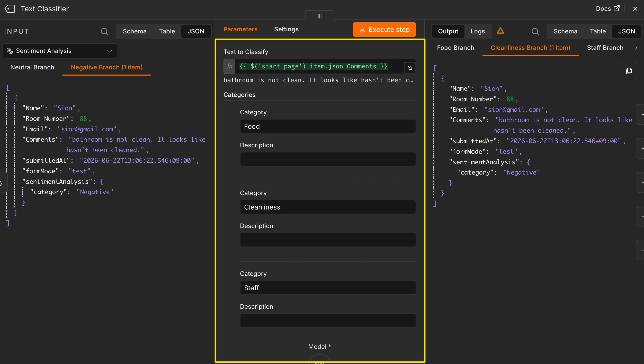The image size is (644, 364).
Task: Open the Sentiment Analysis node dropdown
Action: pyautogui.click(x=60, y=51)
